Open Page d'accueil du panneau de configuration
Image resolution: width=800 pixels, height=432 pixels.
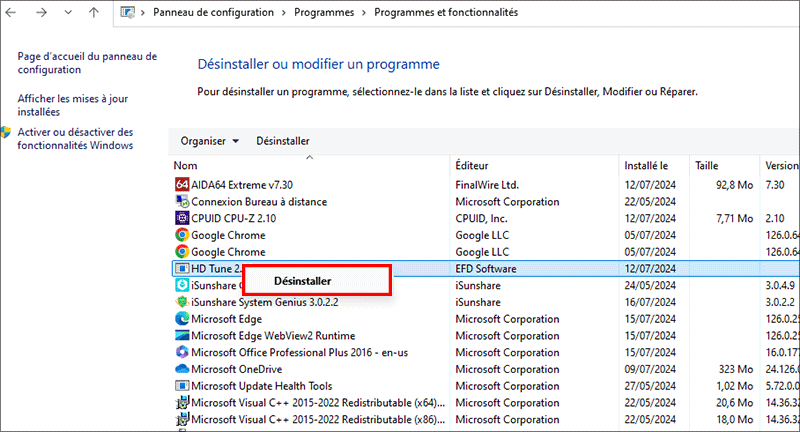[87, 63]
